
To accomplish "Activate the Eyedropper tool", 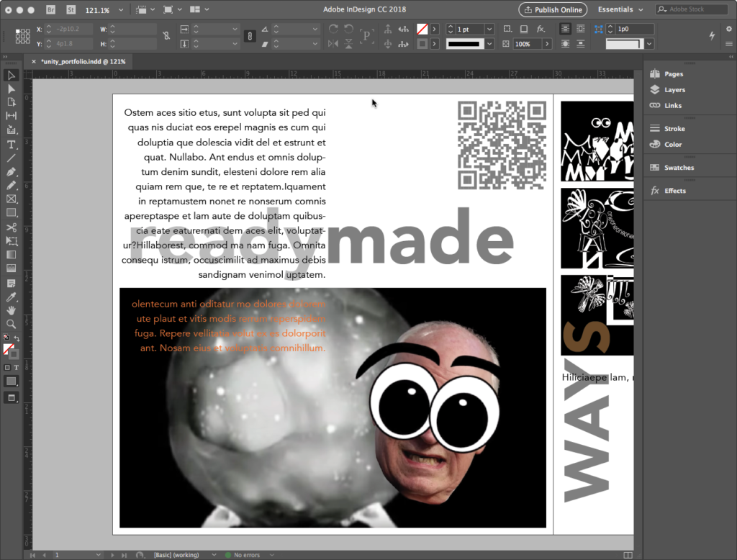I will (x=12, y=297).
